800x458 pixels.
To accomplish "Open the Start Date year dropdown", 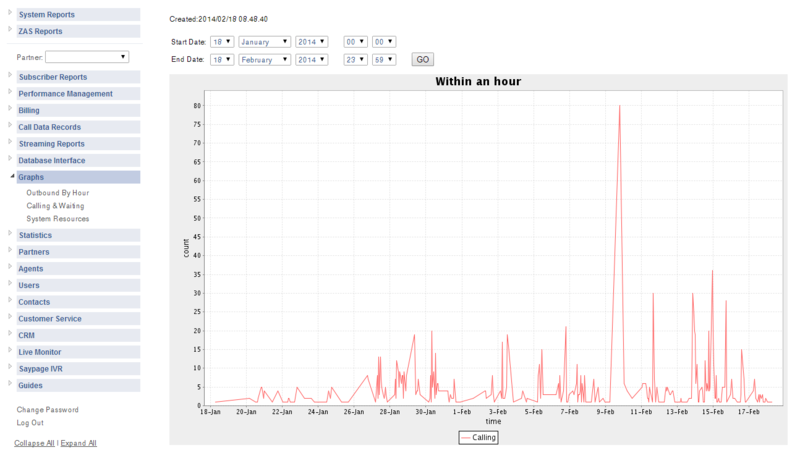I will (x=311, y=42).
